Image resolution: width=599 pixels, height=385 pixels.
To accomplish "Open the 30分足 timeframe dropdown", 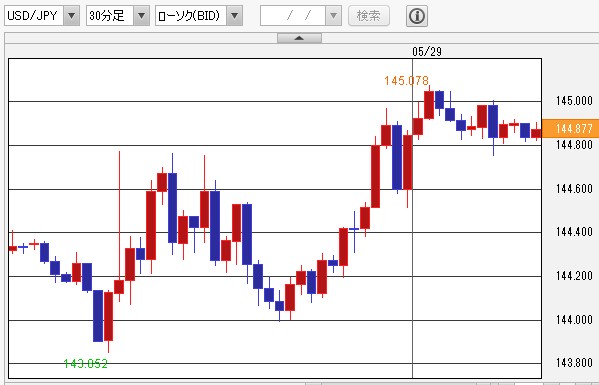I will (x=118, y=16).
